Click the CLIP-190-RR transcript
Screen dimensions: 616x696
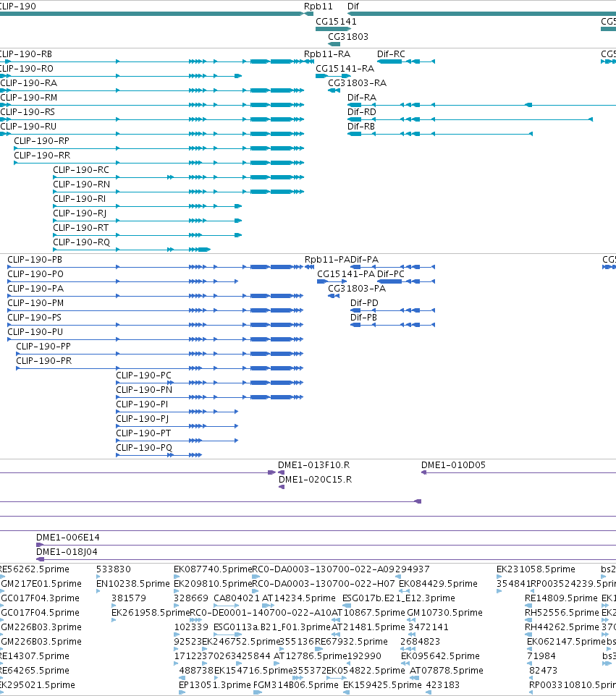coord(42,156)
